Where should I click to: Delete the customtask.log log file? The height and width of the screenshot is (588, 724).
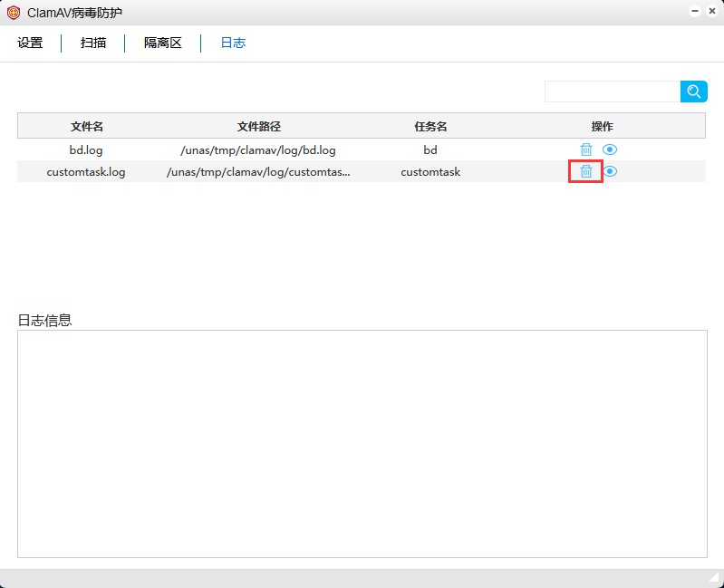click(586, 171)
